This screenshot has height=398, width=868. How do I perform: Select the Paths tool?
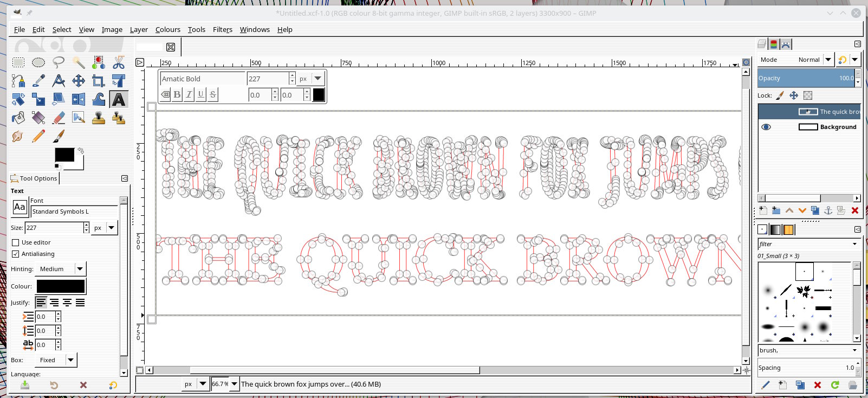(18, 81)
